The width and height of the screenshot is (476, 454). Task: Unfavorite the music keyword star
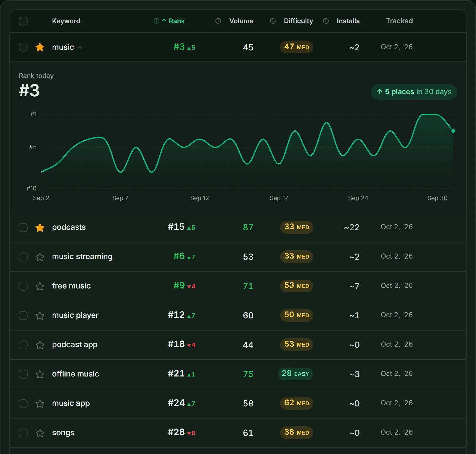(40, 47)
